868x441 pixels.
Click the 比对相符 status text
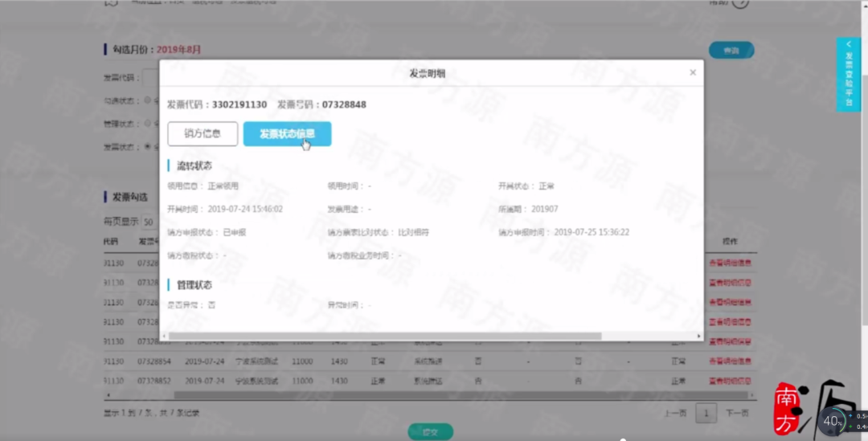click(414, 232)
